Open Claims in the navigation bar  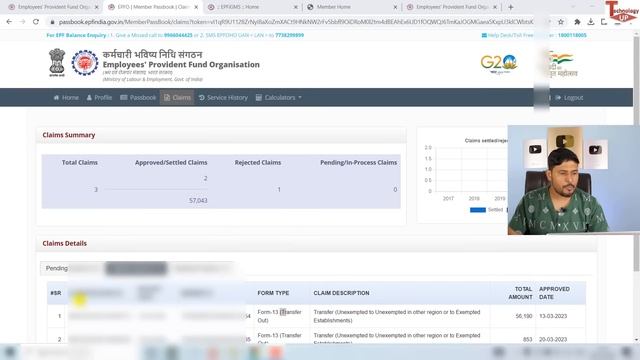[x=177, y=98]
